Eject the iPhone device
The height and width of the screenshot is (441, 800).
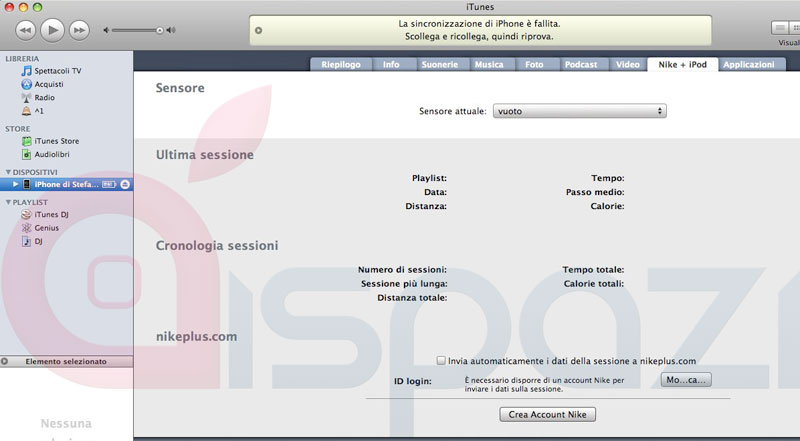[125, 184]
